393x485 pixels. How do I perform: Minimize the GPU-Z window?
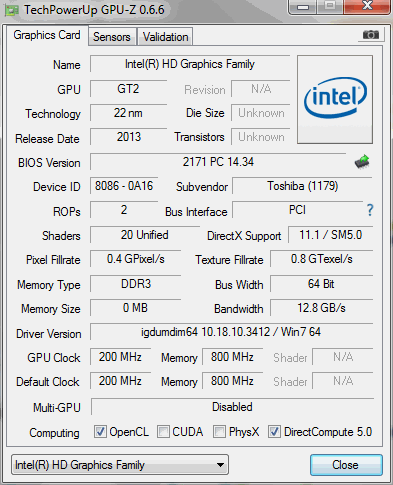pyautogui.click(x=303, y=7)
